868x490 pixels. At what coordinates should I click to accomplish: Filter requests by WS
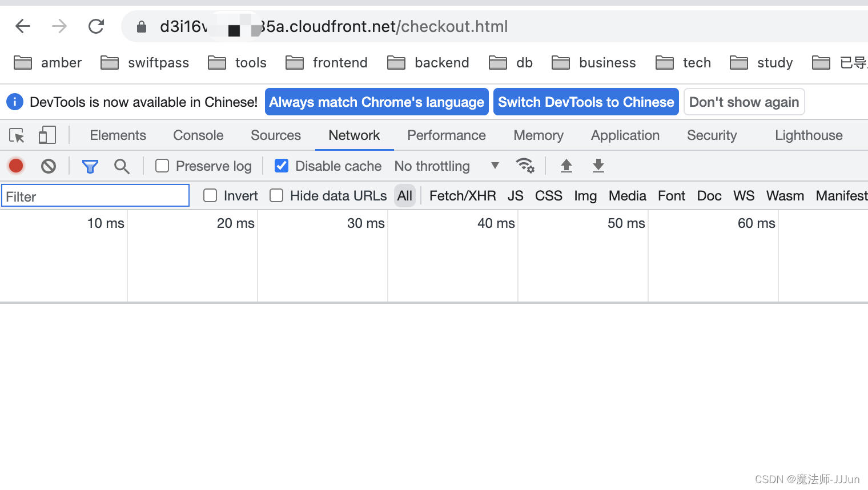click(x=744, y=196)
